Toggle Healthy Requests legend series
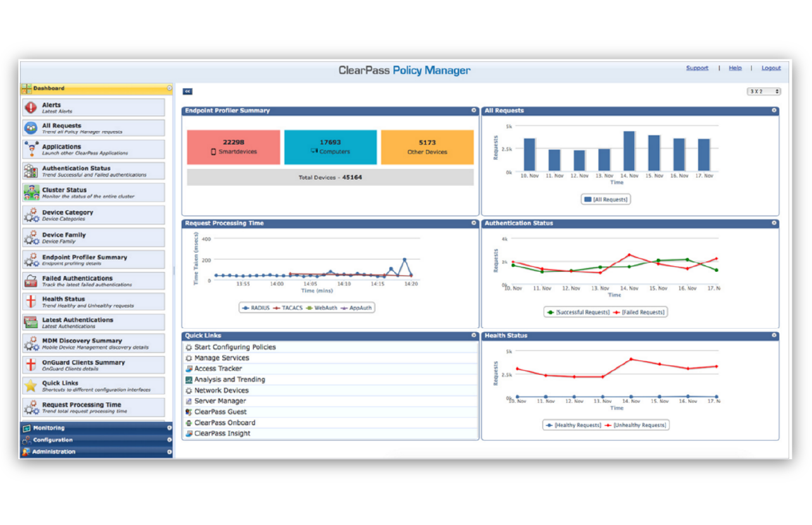Image resolution: width=812 pixels, height=525 pixels. pos(573,425)
